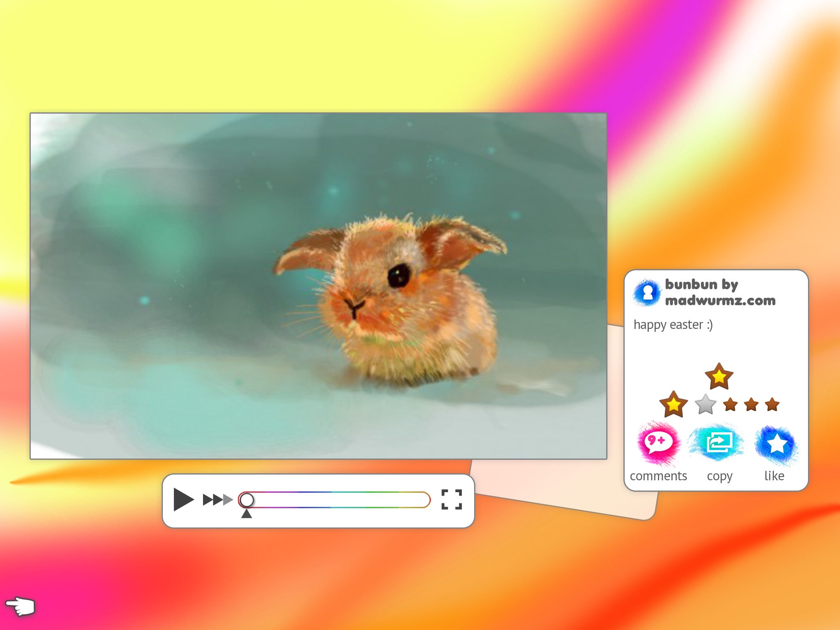This screenshot has width=840, height=630.
Task: Click the last small brown star
Action: [x=772, y=404]
